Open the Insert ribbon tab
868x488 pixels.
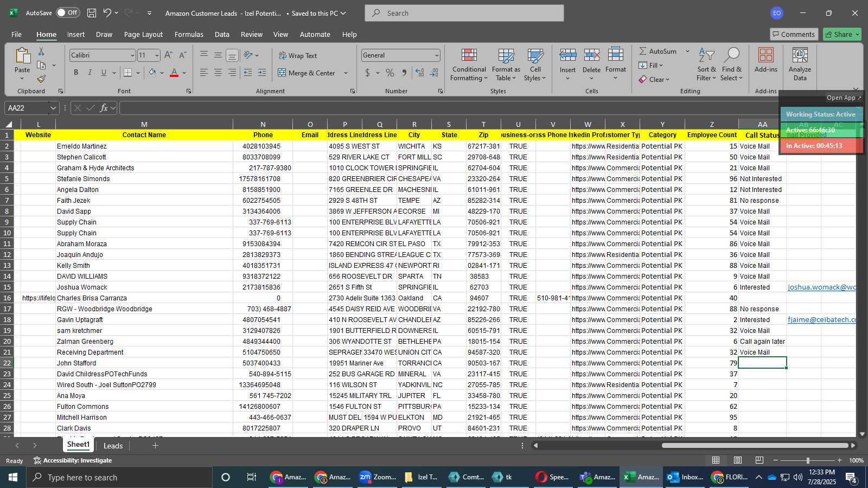(x=76, y=34)
